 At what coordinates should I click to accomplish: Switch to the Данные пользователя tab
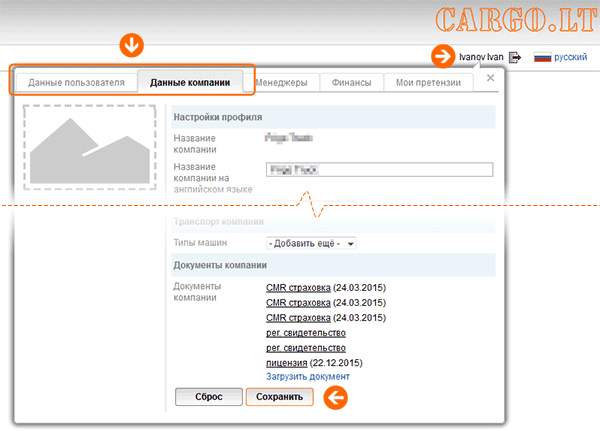click(x=76, y=82)
